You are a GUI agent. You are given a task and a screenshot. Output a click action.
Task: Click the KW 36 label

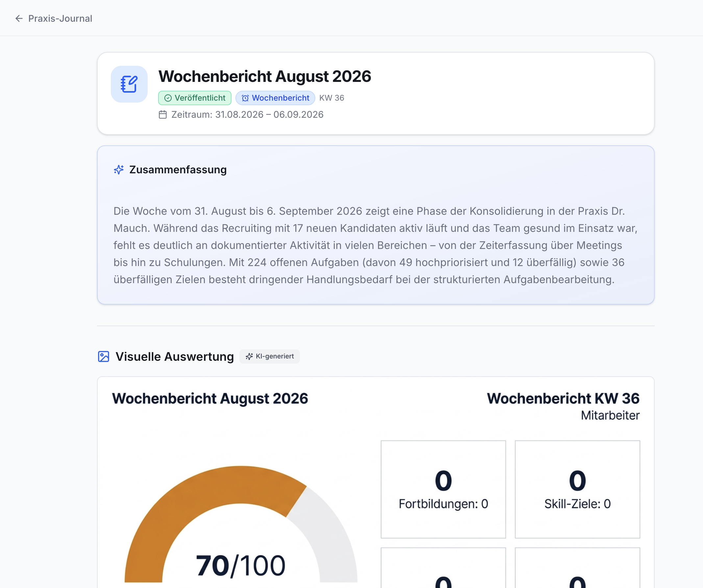click(x=331, y=98)
